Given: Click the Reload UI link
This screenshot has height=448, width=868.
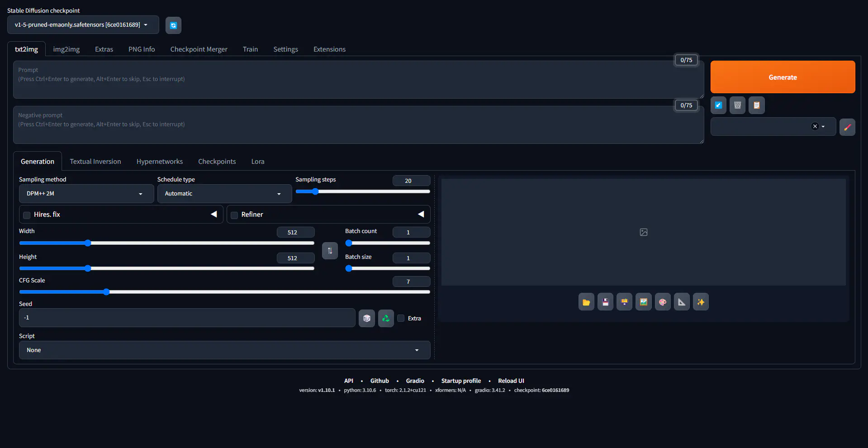Looking at the screenshot, I should pyautogui.click(x=511, y=381).
